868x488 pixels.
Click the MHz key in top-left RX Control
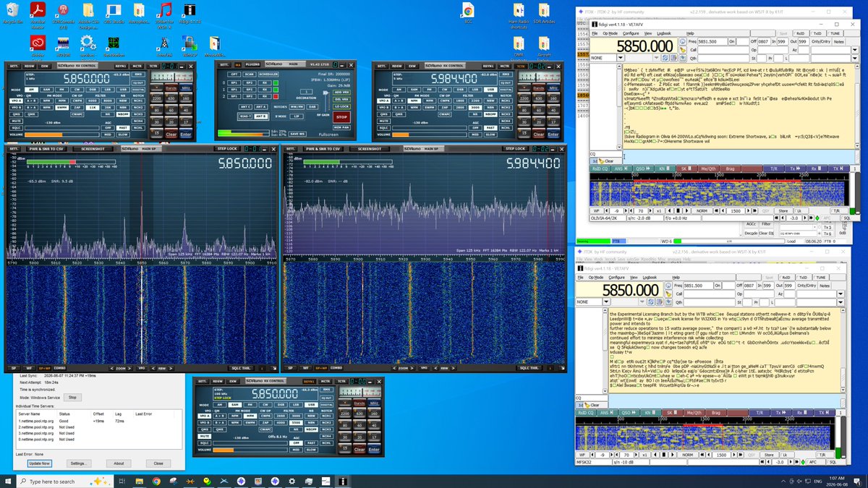pos(187,87)
